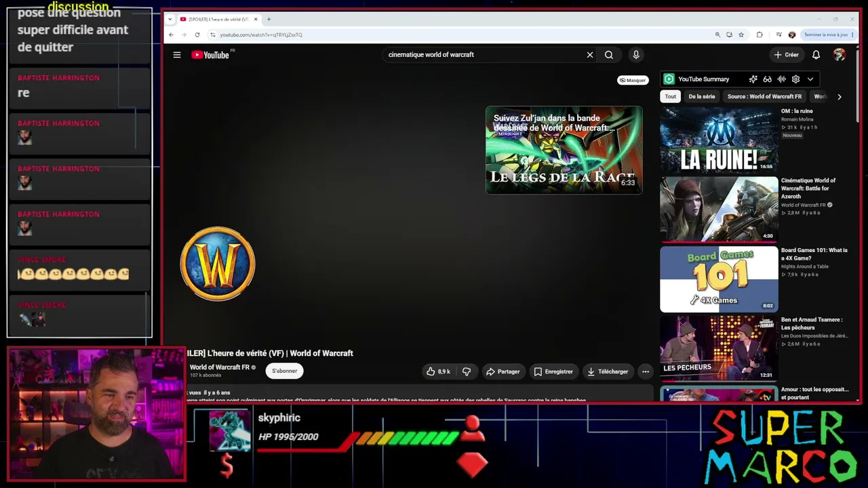The image size is (868, 488).
Task: Open the Romain Molina channel link
Action: coord(797,119)
